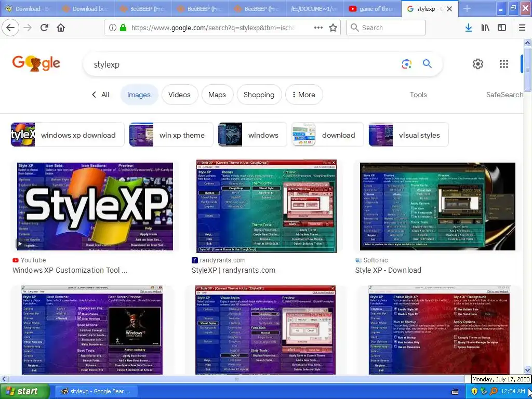Open 'Windows XP Customization Tool ...' link
The height and width of the screenshot is (399, 532).
click(x=70, y=270)
